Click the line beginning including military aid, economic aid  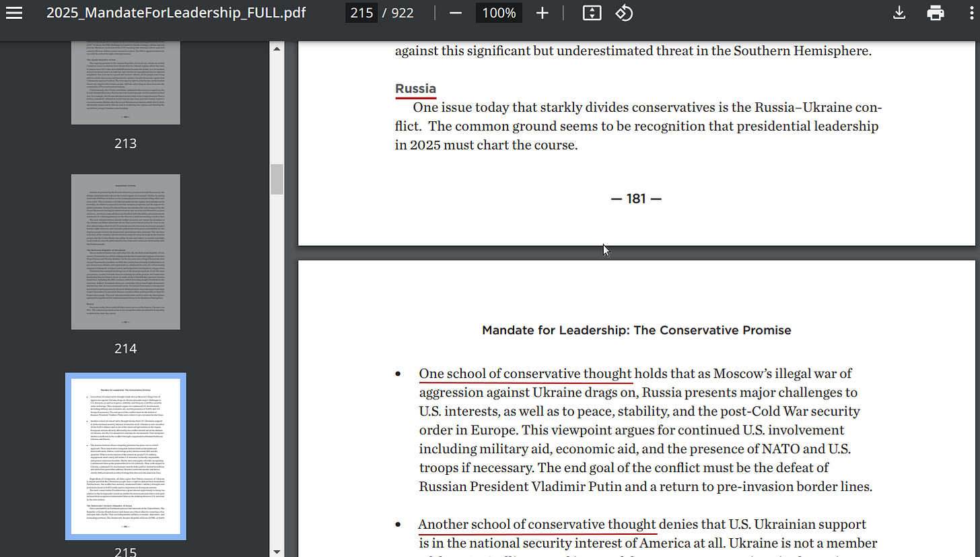click(x=635, y=449)
